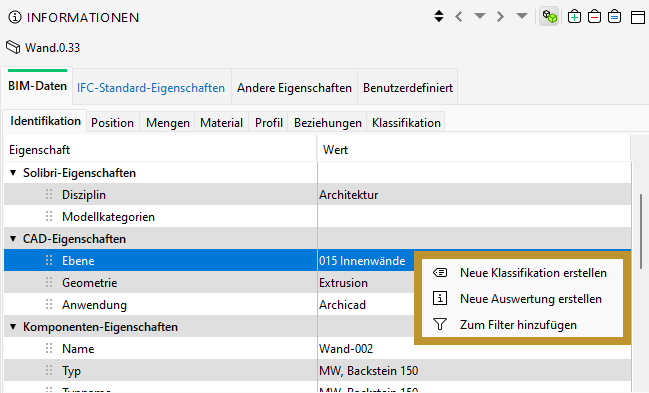Select the Mengen subtab

coord(168,123)
